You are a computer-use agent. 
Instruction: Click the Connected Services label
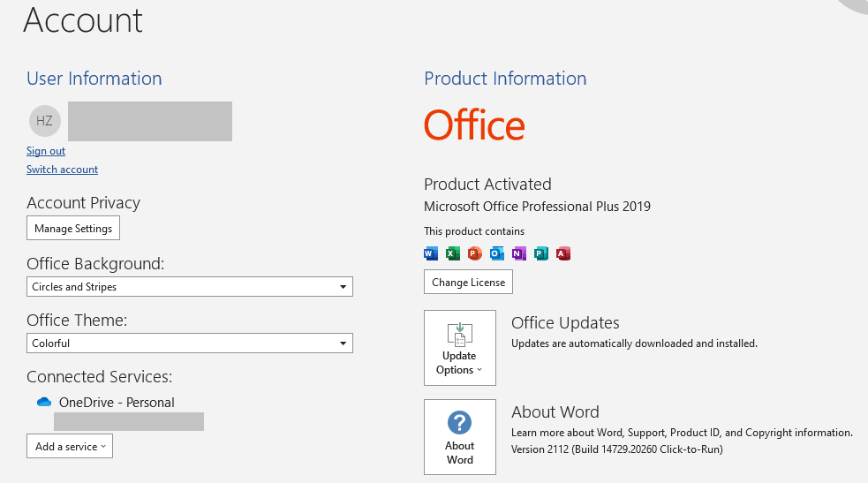click(x=100, y=377)
